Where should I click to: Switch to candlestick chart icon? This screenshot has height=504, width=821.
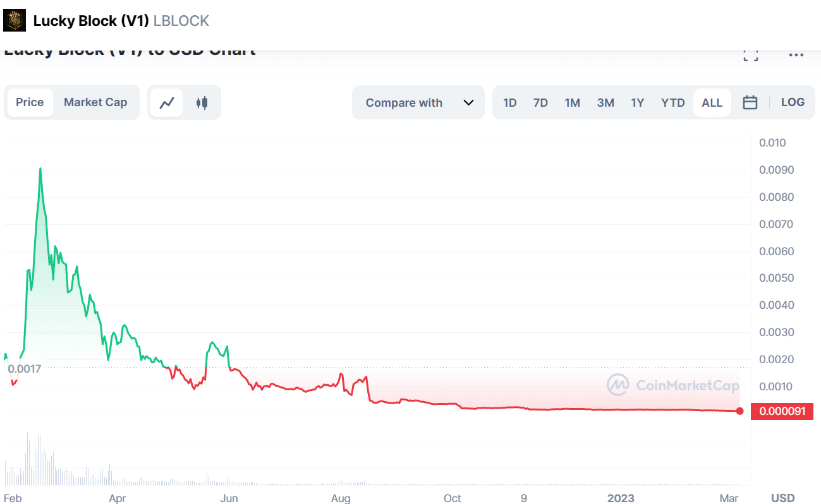tap(202, 102)
